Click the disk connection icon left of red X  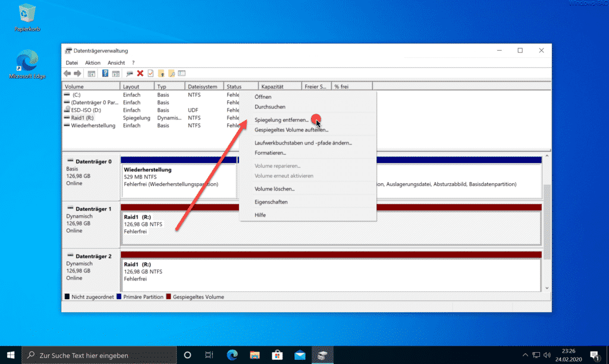point(129,73)
